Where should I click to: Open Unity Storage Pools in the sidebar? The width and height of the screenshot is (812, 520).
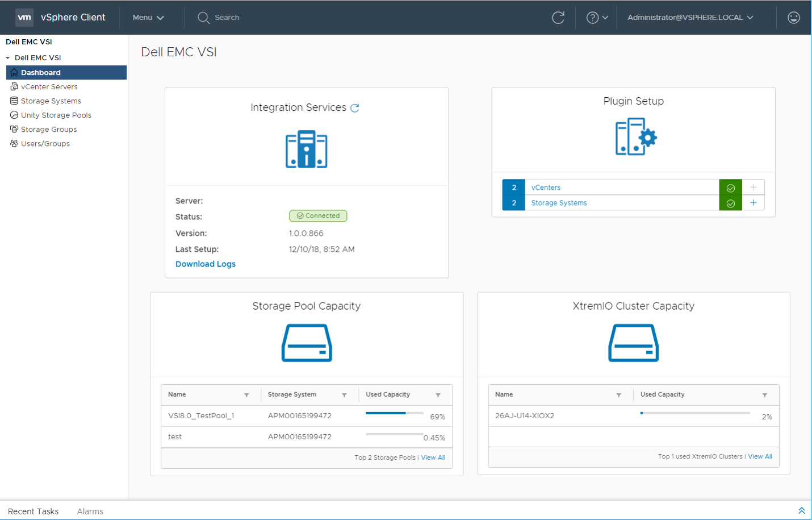tap(56, 115)
